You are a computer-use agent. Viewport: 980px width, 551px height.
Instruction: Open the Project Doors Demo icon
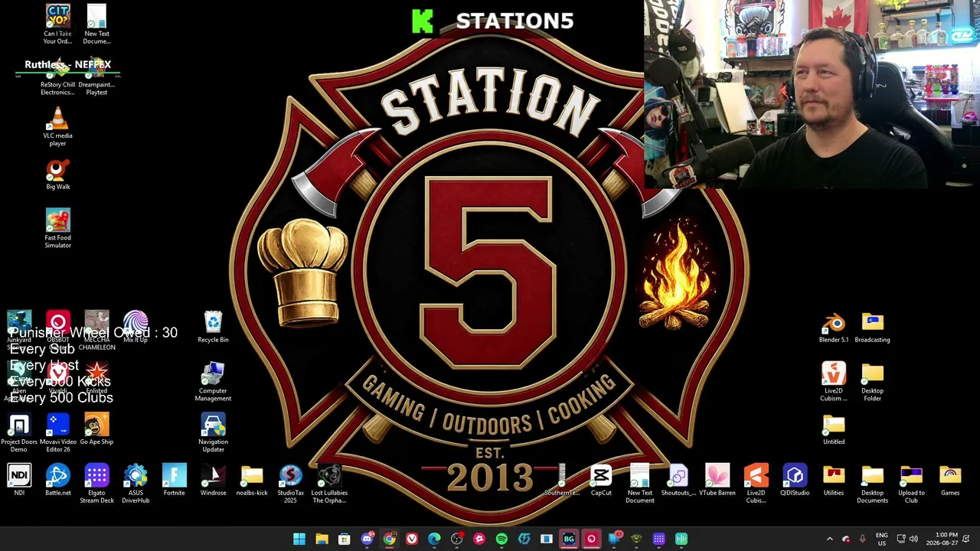pos(19,433)
